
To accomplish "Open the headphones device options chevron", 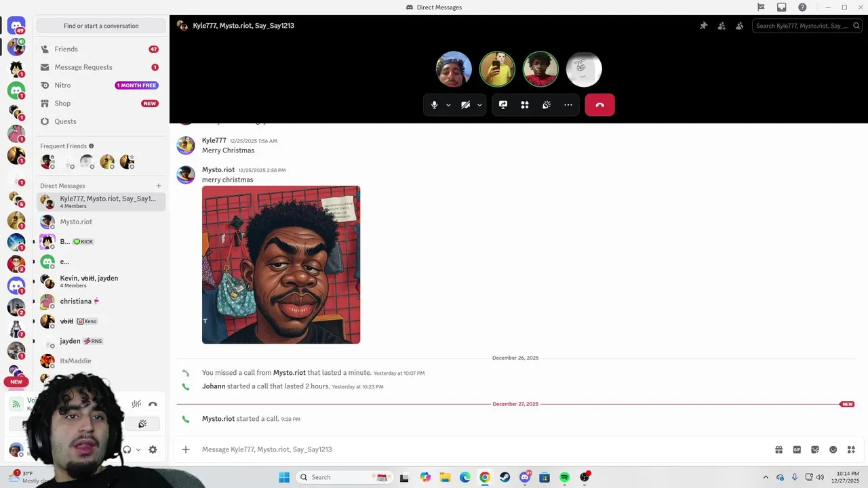I will pos(138,449).
